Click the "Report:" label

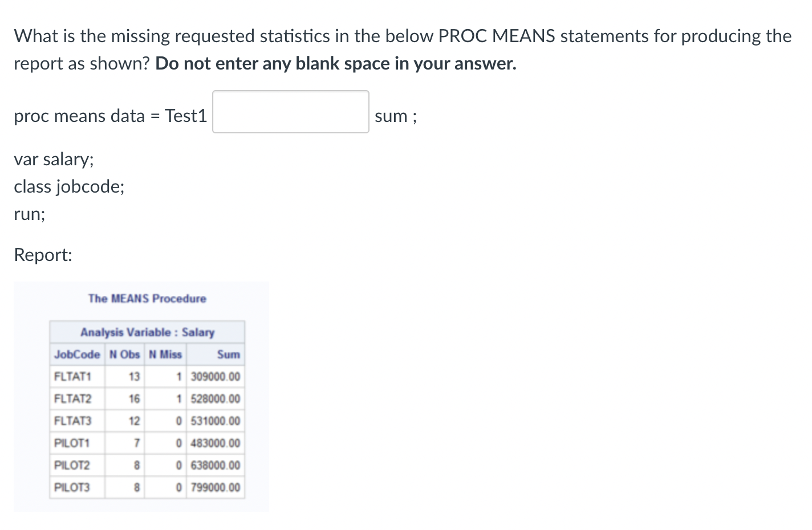[43, 255]
